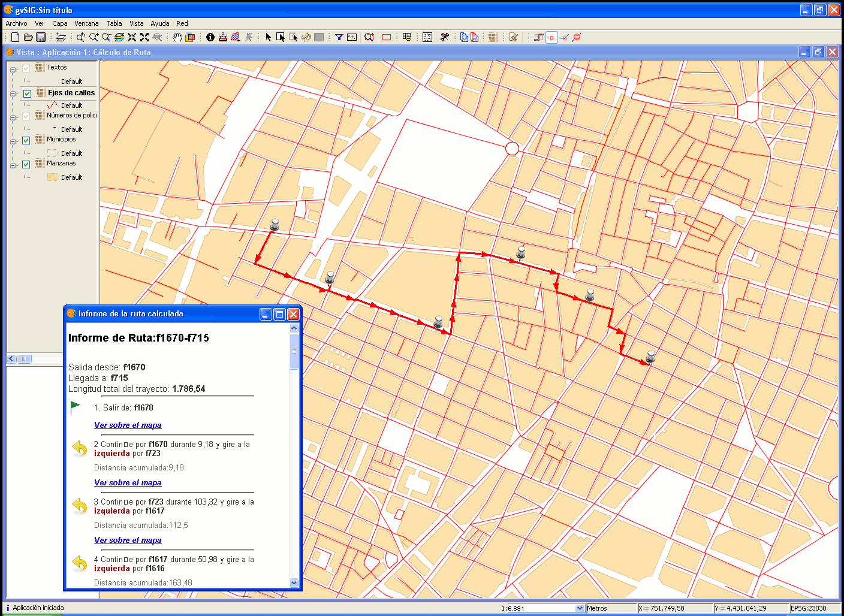This screenshot has width=844, height=616.
Task: Click the scale value input field
Action: click(541, 608)
